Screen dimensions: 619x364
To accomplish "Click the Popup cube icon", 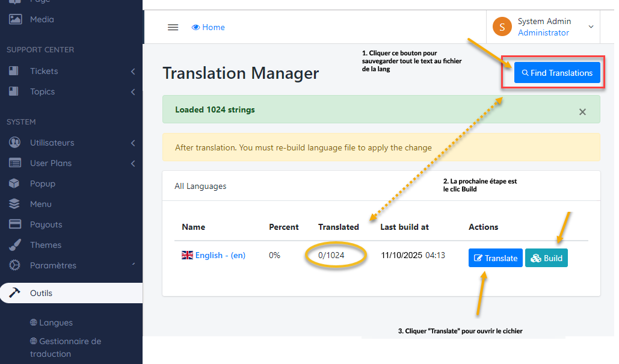I will 15,184.
